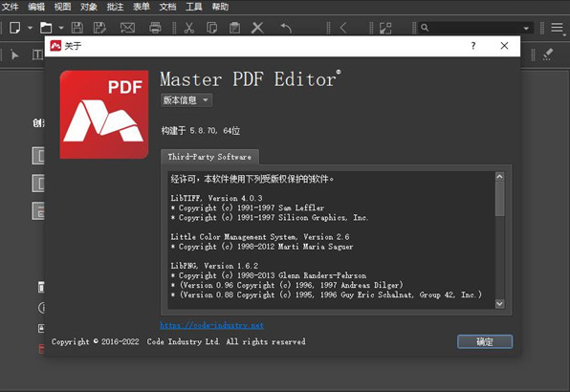Click the Undo arrow icon
Screen dimensions: 570x392
pyautogui.click(x=286, y=28)
